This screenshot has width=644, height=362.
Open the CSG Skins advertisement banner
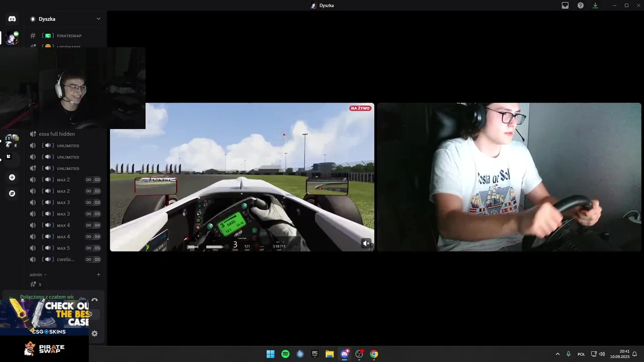pyautogui.click(x=44, y=317)
